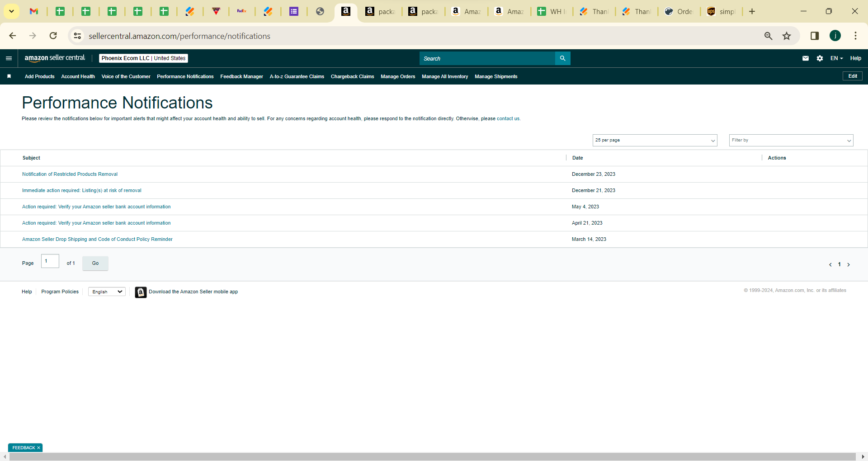Open Feedback Manager
868x461 pixels.
pyautogui.click(x=241, y=76)
